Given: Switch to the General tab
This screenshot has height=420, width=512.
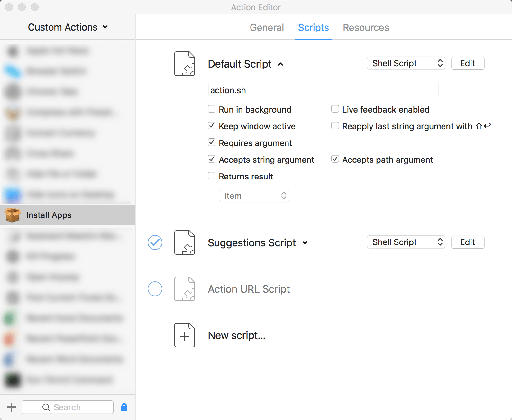Looking at the screenshot, I should point(267,28).
